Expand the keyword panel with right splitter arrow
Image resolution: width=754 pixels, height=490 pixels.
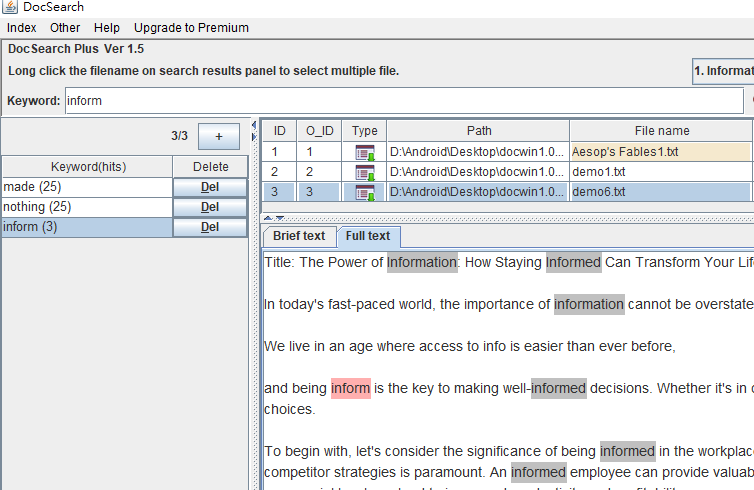[254, 135]
